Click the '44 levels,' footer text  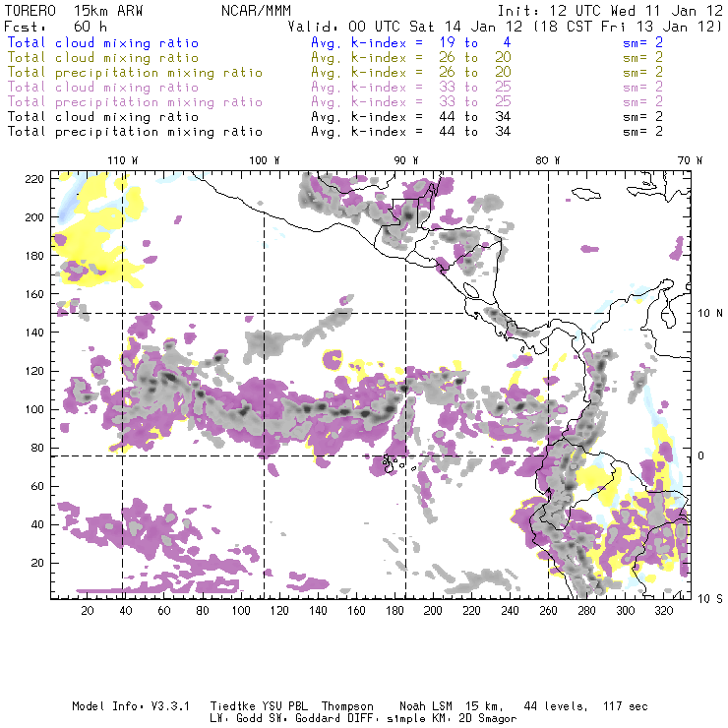pos(555,706)
